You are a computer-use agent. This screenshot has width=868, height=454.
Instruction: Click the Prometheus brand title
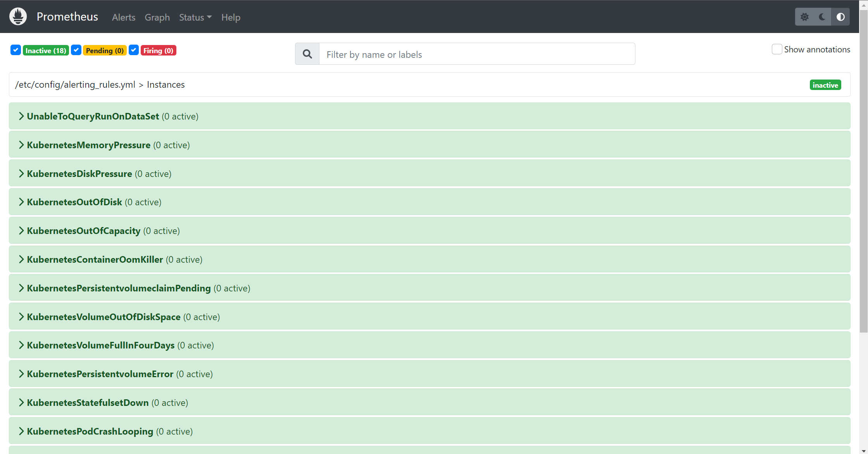[x=67, y=17]
